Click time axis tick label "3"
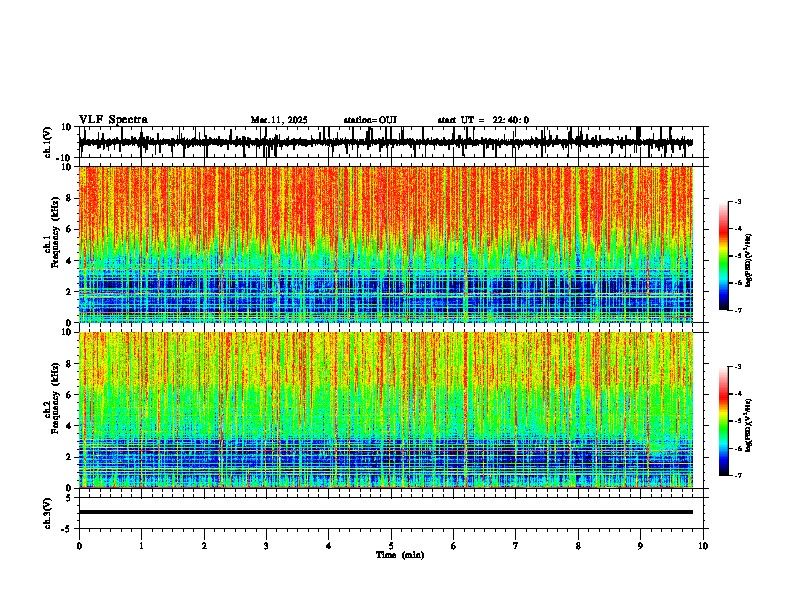Viewport: 792px width, 612px height. click(266, 546)
